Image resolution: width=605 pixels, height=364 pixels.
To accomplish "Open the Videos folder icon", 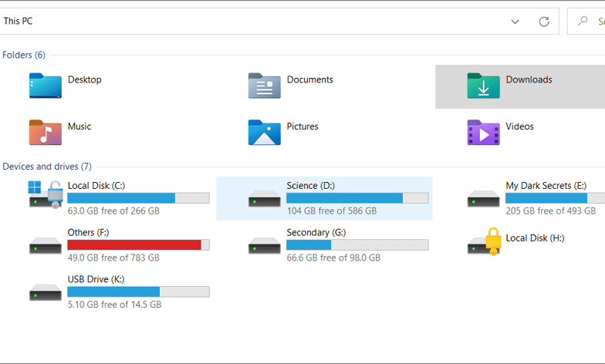I will pos(483,133).
